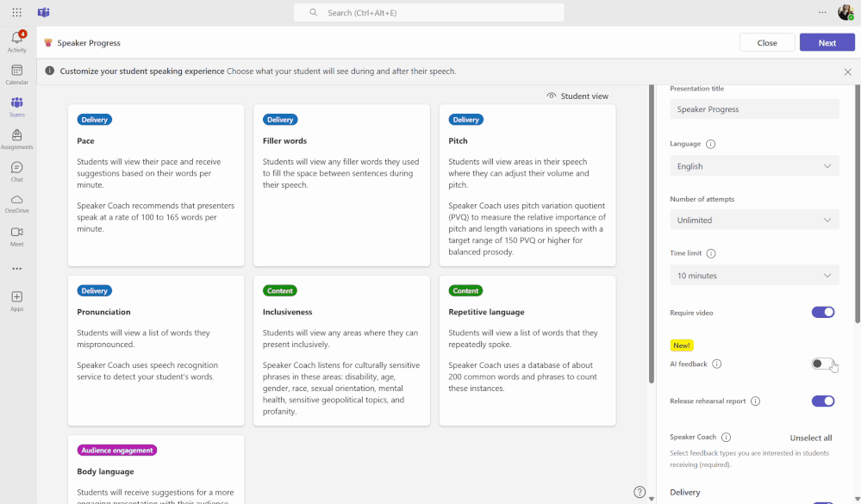Edit the Presentation title field
The height and width of the screenshot is (504, 861).
[x=754, y=109]
